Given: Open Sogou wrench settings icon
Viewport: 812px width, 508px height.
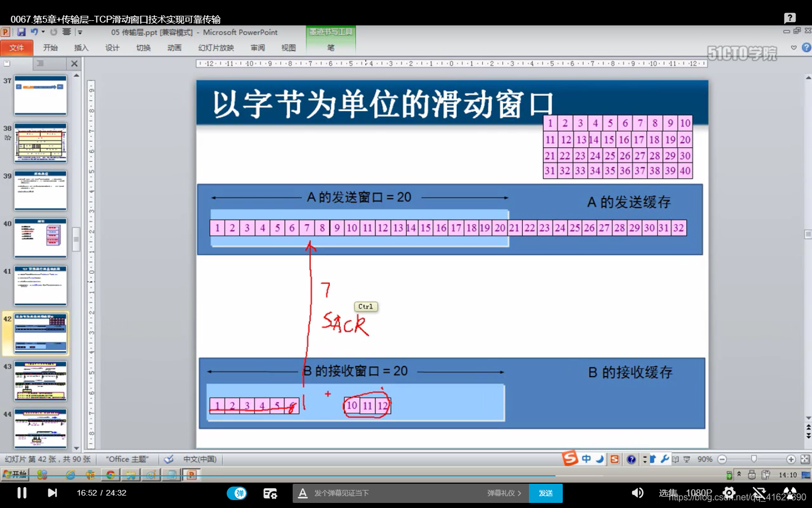Looking at the screenshot, I should [665, 459].
